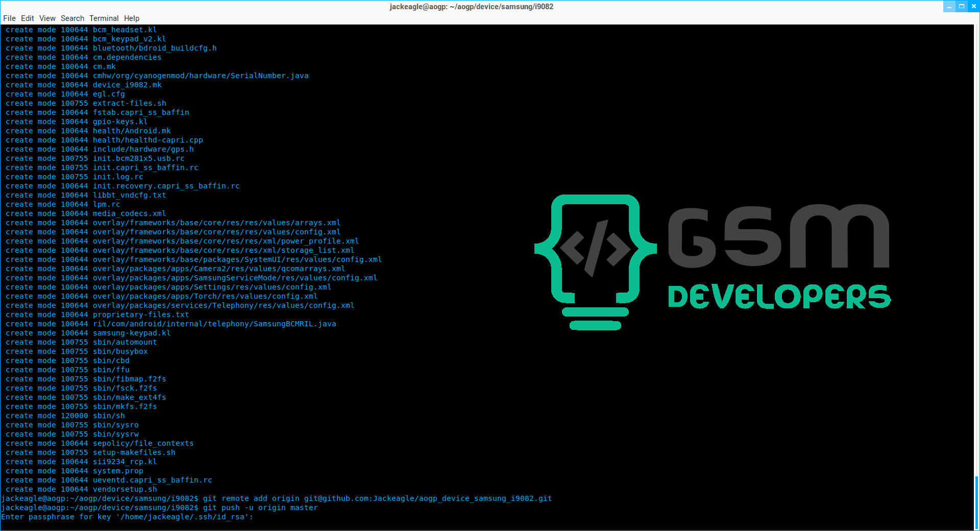Click the passphrase prompt line

[127, 517]
